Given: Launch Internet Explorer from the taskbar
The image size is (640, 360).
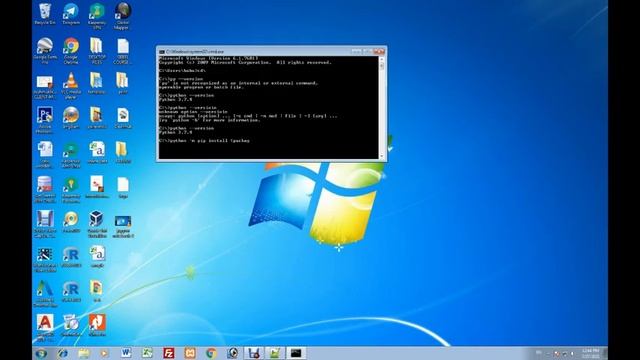Looking at the screenshot, I should (62, 353).
